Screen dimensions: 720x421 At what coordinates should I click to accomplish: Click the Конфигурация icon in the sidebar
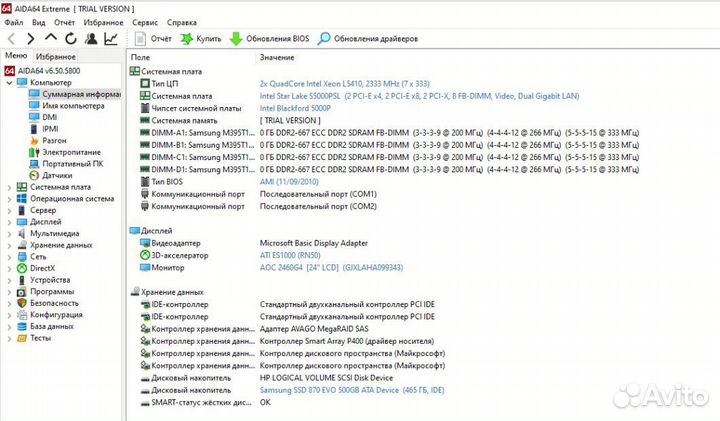[x=22, y=315]
